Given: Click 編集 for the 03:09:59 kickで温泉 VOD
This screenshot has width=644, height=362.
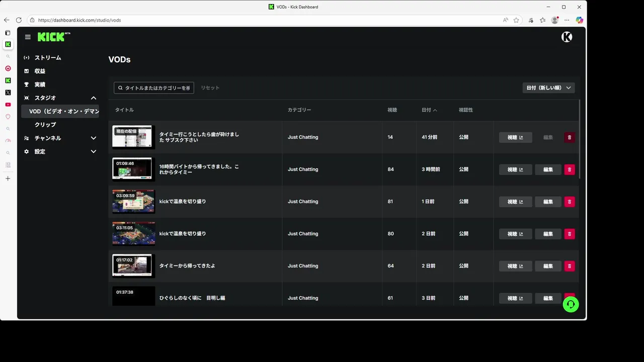Looking at the screenshot, I should pyautogui.click(x=548, y=202).
